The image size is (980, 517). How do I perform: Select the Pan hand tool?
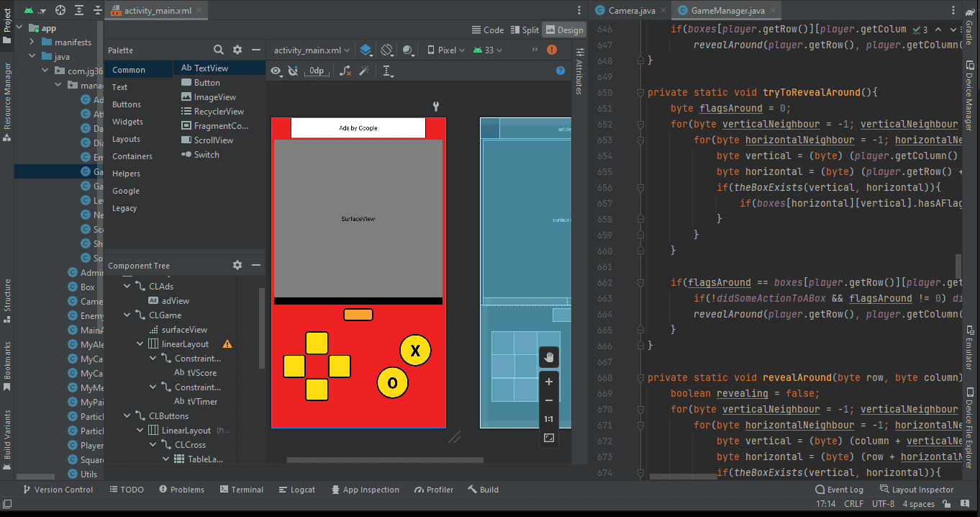(549, 357)
